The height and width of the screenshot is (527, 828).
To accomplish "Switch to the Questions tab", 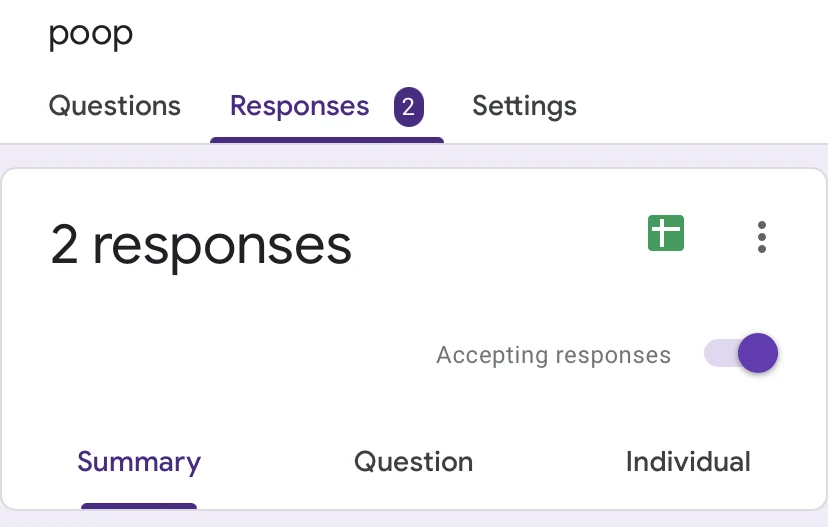I will (115, 106).
